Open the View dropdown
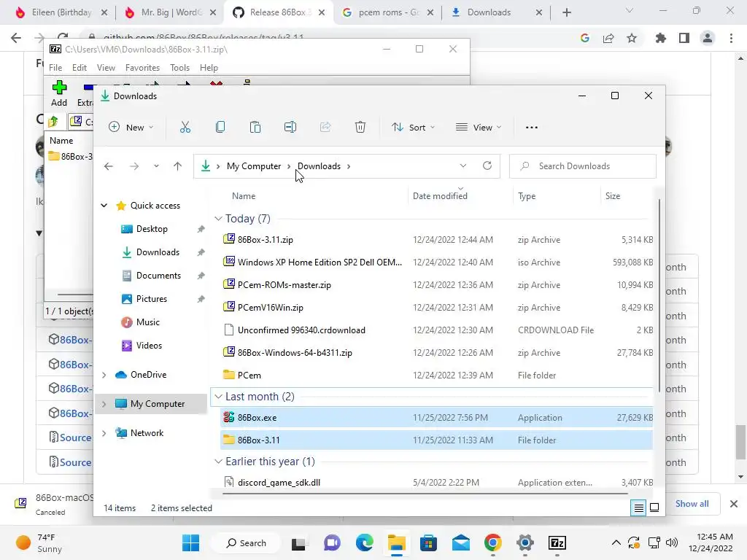Image resolution: width=747 pixels, height=560 pixels. tap(479, 127)
